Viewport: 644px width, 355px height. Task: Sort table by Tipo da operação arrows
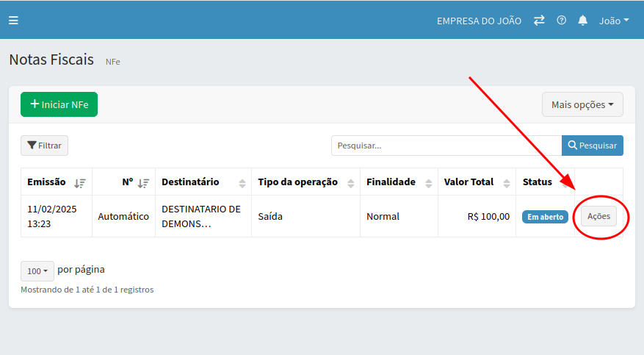click(x=350, y=183)
